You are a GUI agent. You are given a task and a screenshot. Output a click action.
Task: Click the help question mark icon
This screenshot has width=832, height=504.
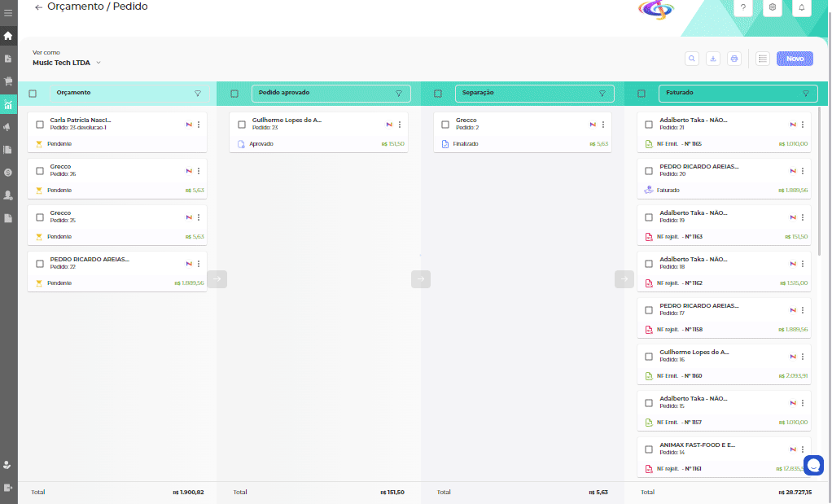click(x=742, y=7)
